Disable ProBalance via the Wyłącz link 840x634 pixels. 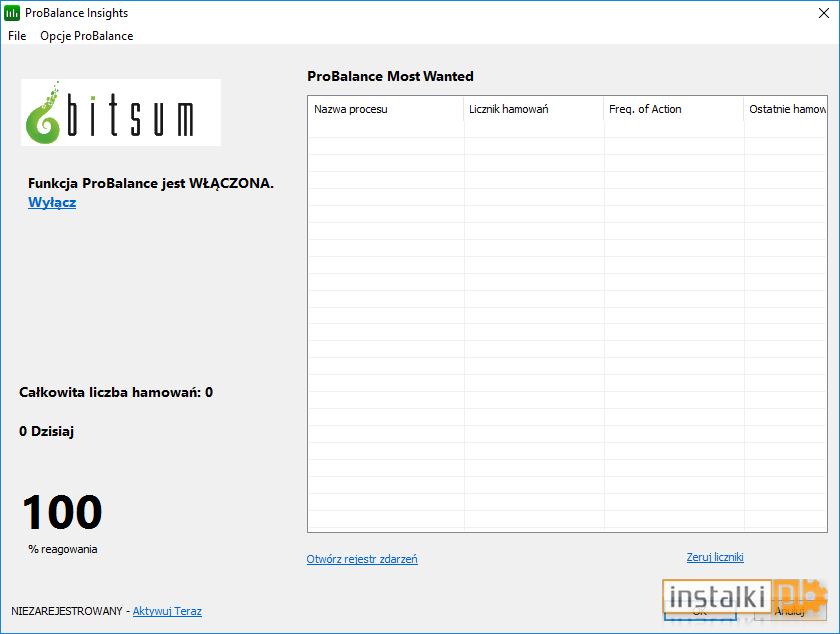tap(52, 203)
